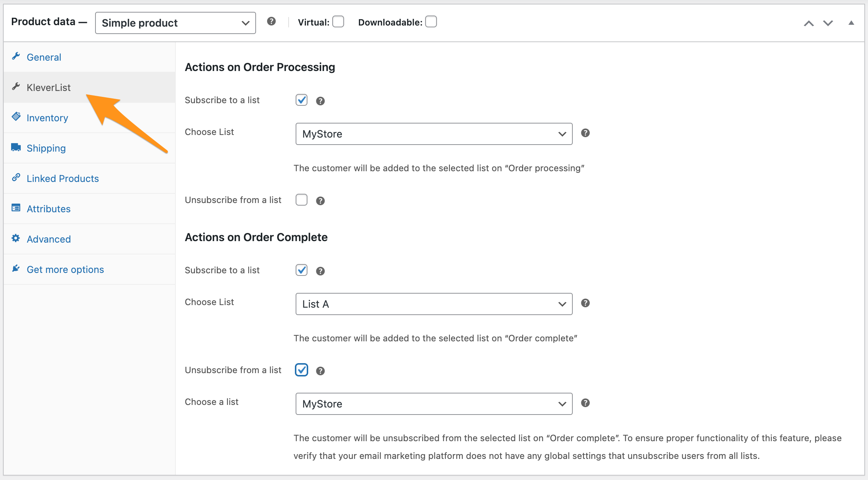Open the Linked Products tab
The height and width of the screenshot is (480, 868).
(89, 178)
